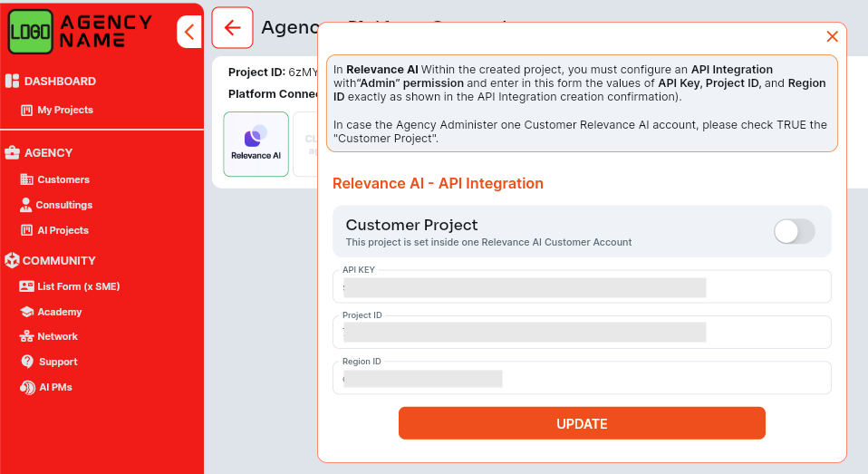Click the Academy graduation cap icon

(26, 312)
